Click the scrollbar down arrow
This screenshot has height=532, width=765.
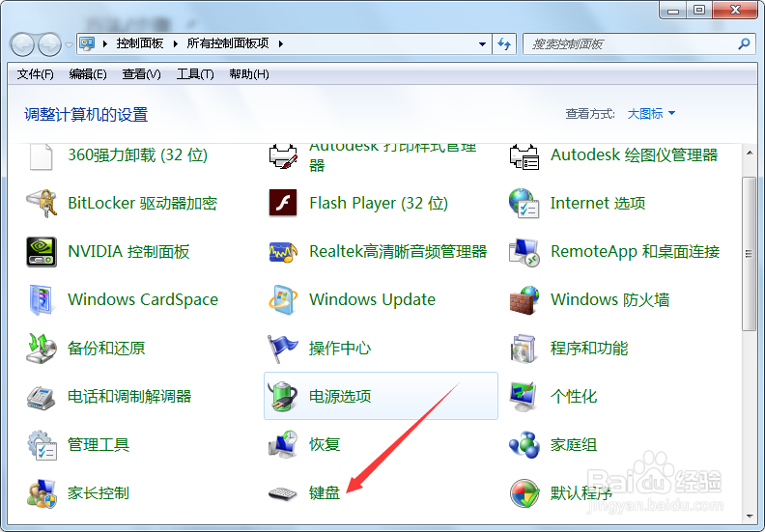(x=750, y=517)
